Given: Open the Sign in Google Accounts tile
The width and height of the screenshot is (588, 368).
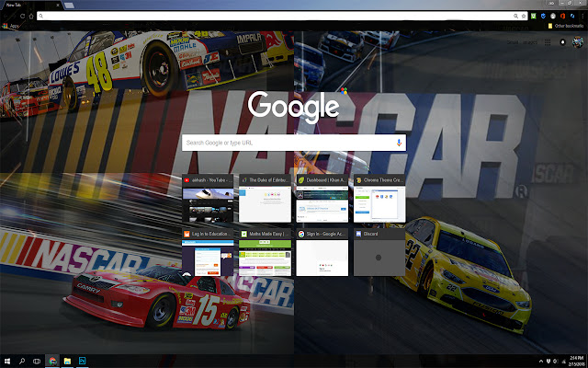Looking at the screenshot, I should [x=322, y=252].
